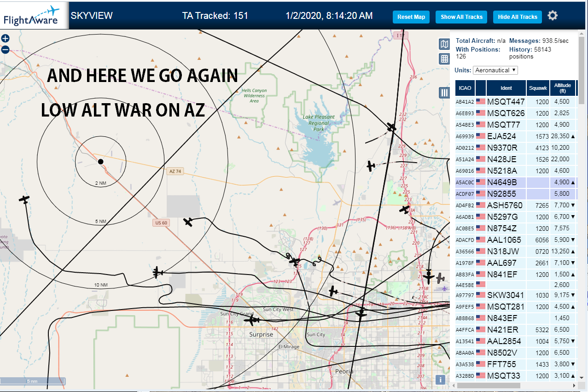
Task: Select the aircraft icon over Surprise
Action: [251, 319]
